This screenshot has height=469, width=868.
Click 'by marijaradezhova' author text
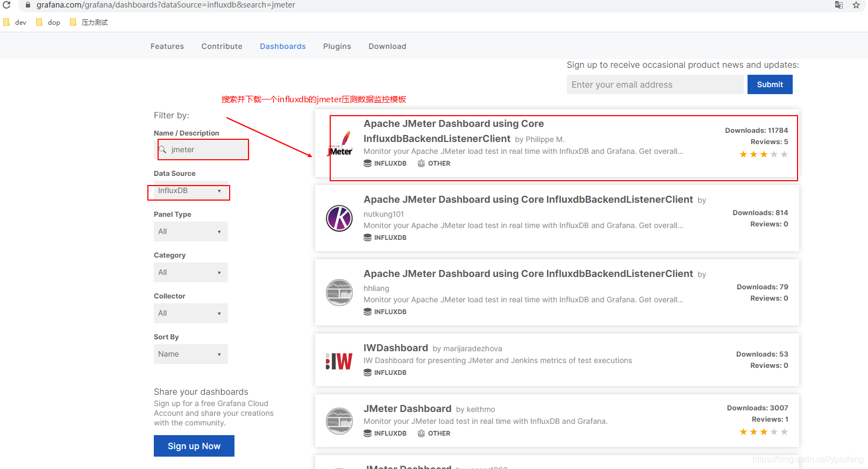pyautogui.click(x=467, y=349)
